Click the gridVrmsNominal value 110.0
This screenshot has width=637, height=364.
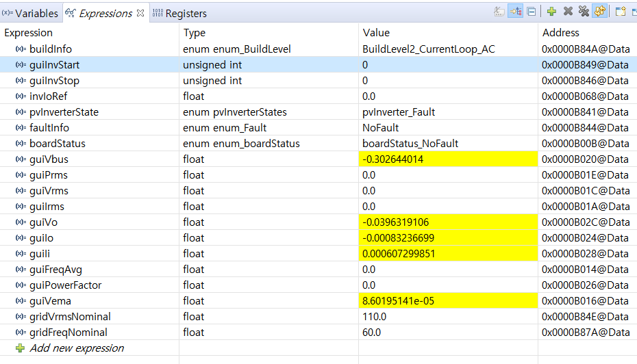(375, 317)
